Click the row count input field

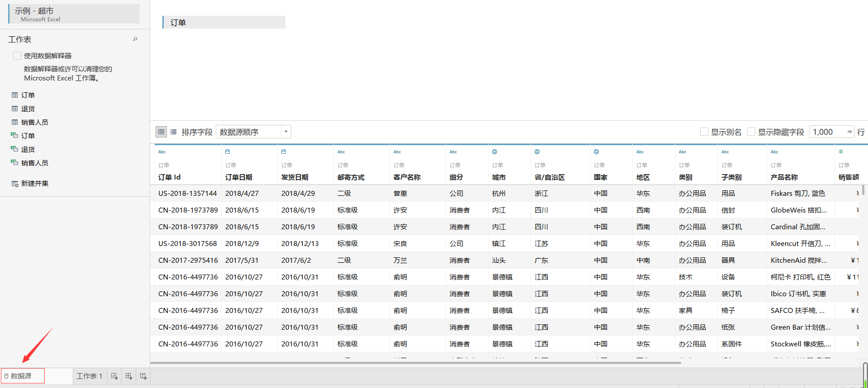pyautogui.click(x=828, y=132)
